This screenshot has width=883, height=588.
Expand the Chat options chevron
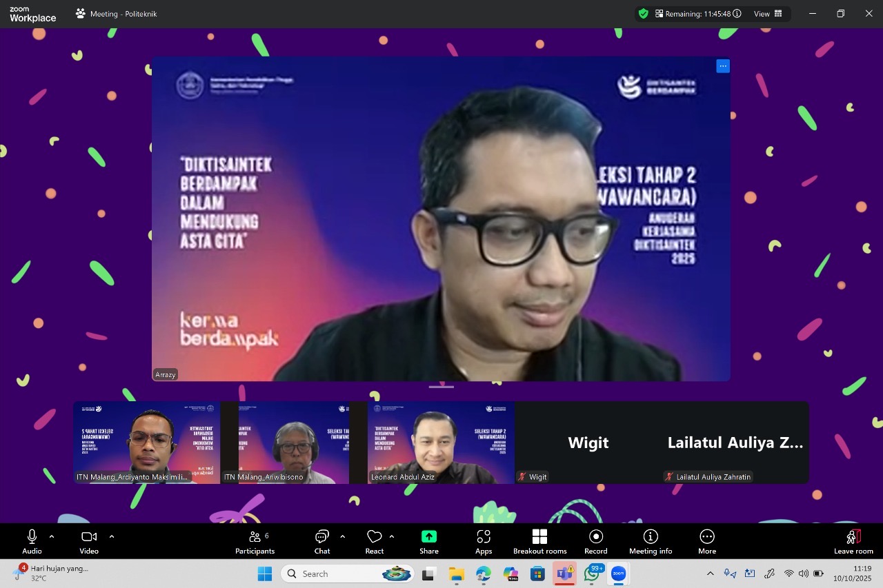341,536
